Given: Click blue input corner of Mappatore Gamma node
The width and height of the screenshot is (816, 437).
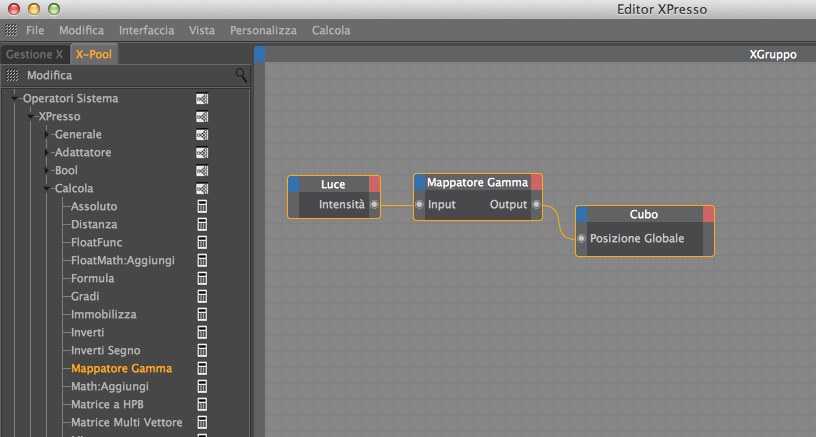Looking at the screenshot, I should 420,182.
